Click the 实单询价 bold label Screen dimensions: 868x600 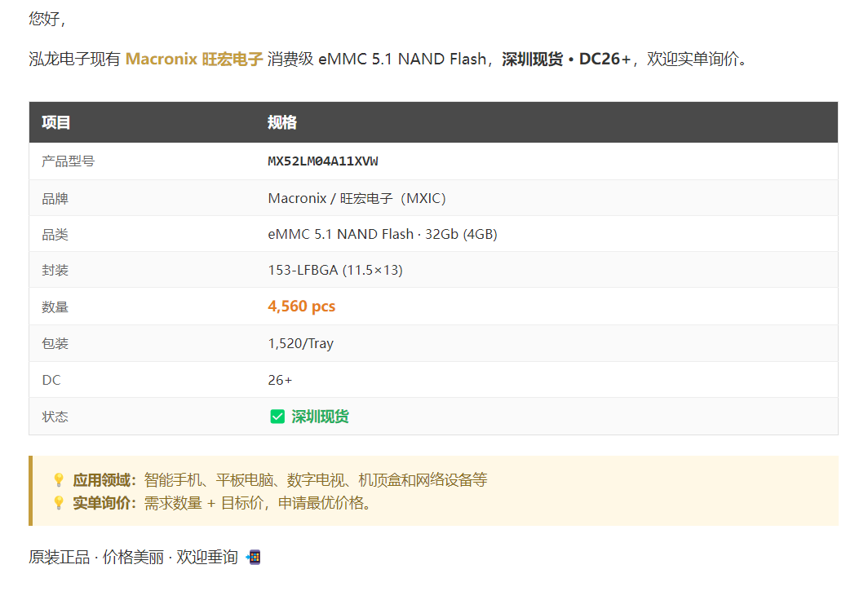pyautogui.click(x=102, y=503)
